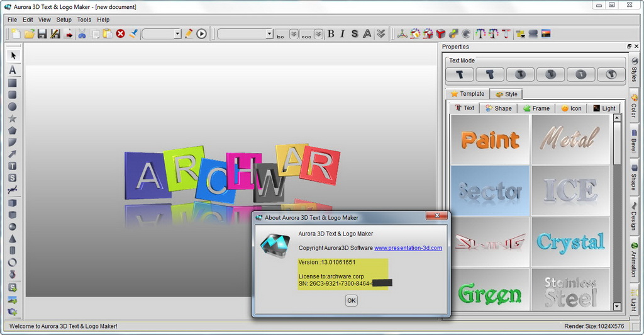The width and height of the screenshot is (644, 335).
Task: Switch to Light template tab
Action: (604, 108)
